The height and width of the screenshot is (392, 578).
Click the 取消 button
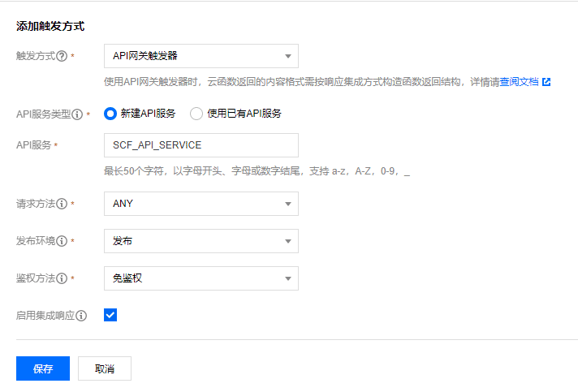point(104,368)
